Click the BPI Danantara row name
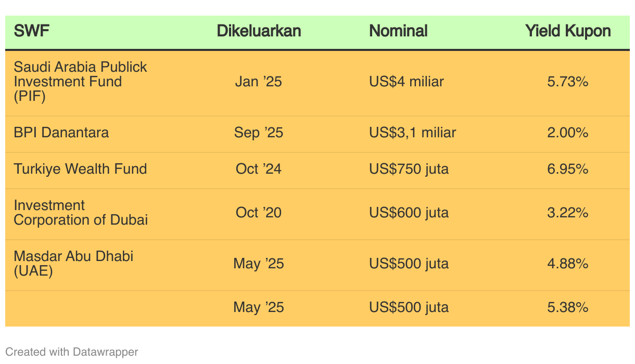Screen dimensions: 635x364 pos(61,133)
